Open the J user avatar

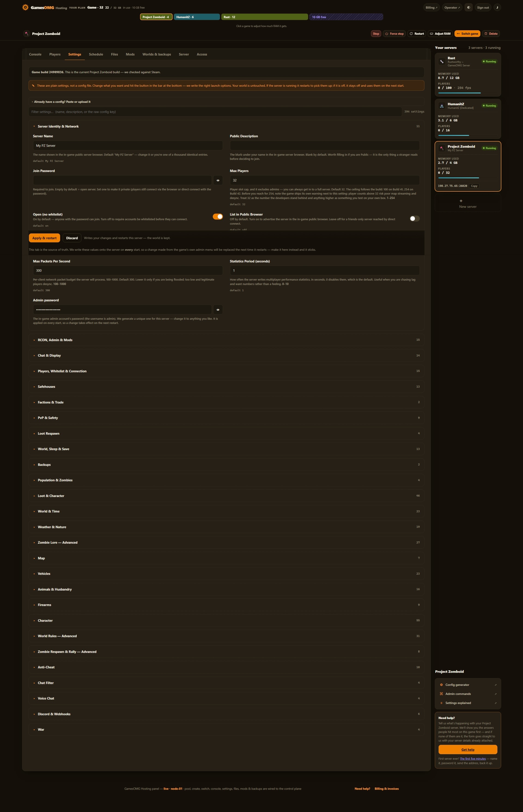497,7
